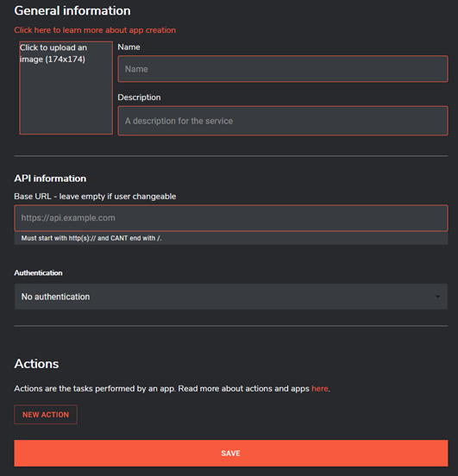458x476 pixels.
Task: Click the Base URL field showing https://api.example.com
Action: [x=231, y=218]
